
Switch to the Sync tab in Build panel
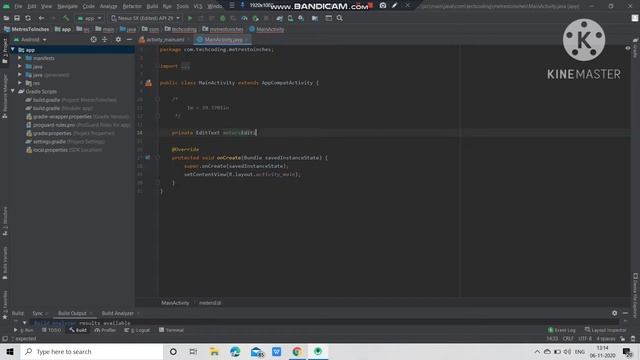point(38,313)
